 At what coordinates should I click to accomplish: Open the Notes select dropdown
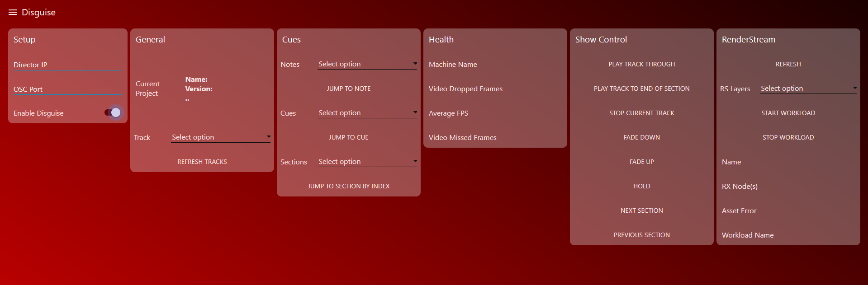pyautogui.click(x=367, y=64)
